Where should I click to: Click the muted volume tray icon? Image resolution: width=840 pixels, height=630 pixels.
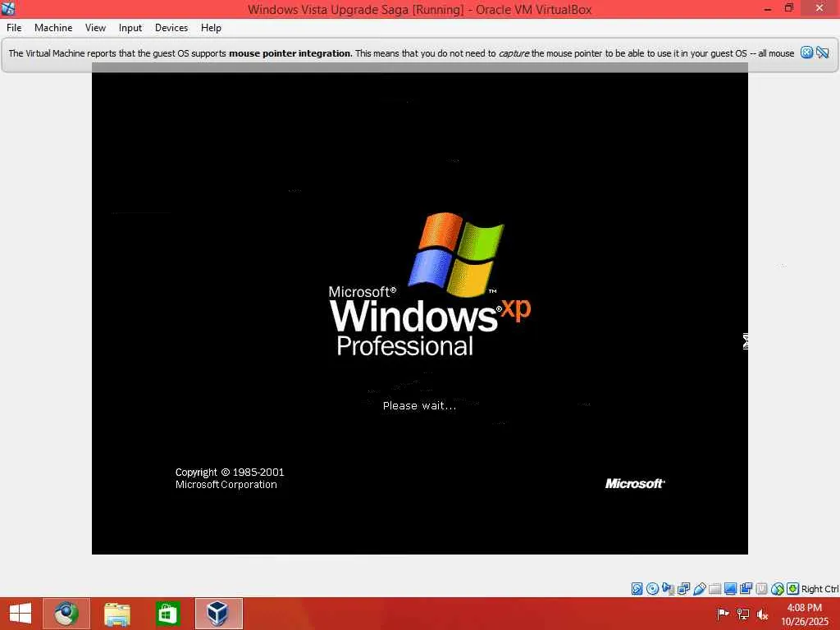(x=762, y=614)
